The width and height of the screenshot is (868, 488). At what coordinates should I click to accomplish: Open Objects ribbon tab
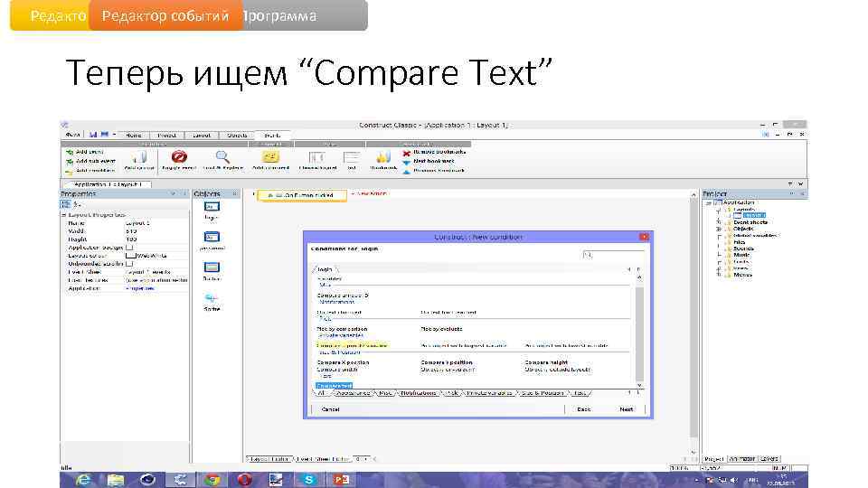click(x=237, y=136)
